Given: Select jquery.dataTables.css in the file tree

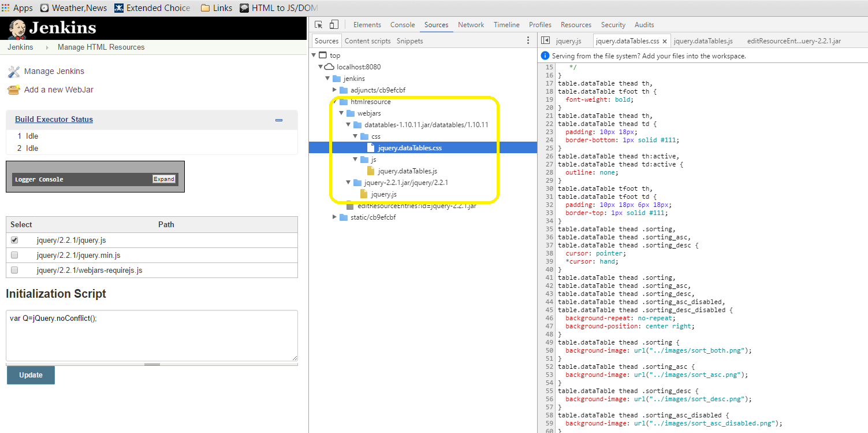Looking at the screenshot, I should coord(423,148).
